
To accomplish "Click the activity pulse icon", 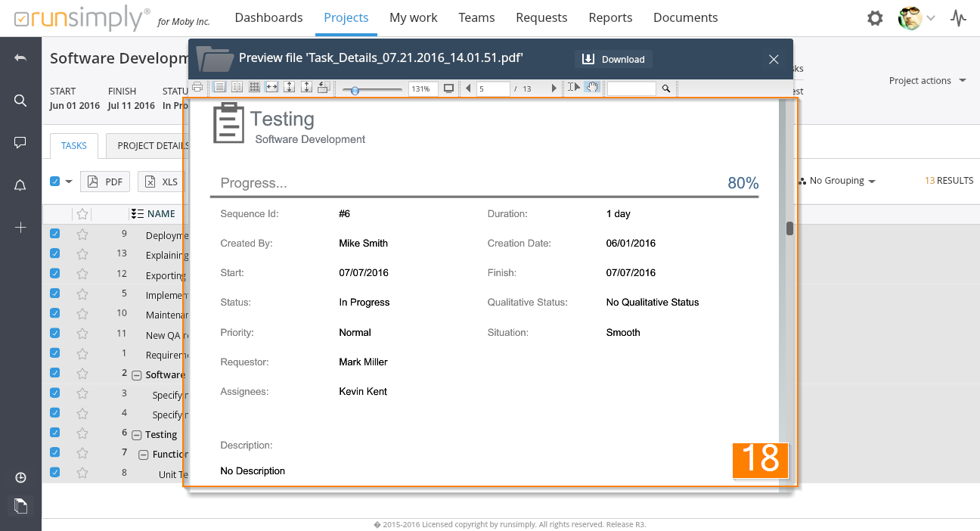I will click(959, 18).
